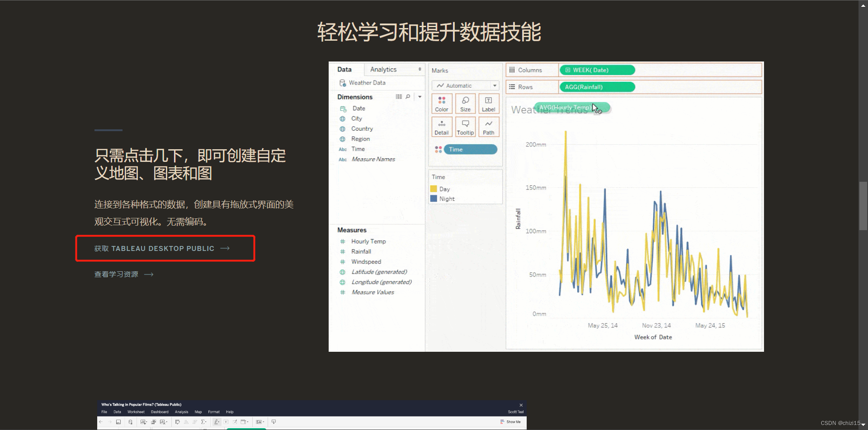Click the Columns shelf icon
The image size is (868, 430).
[x=512, y=70]
